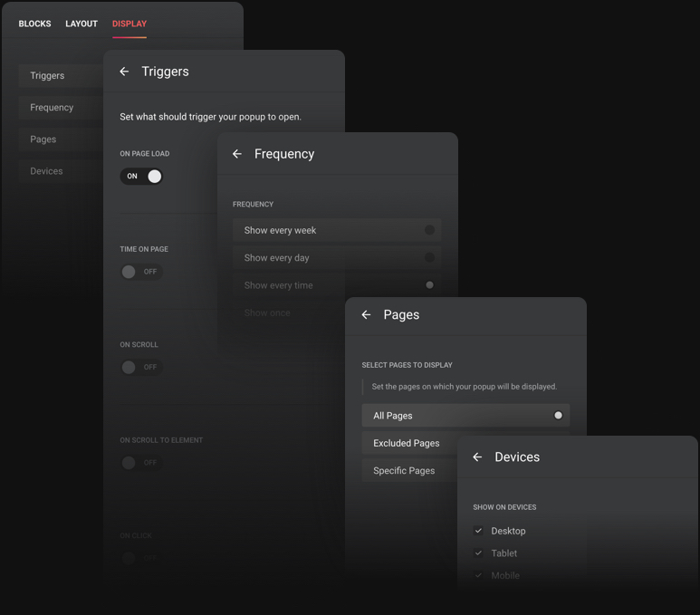Turn off the On Page Load toggle
The height and width of the screenshot is (615, 700).
coord(142,176)
